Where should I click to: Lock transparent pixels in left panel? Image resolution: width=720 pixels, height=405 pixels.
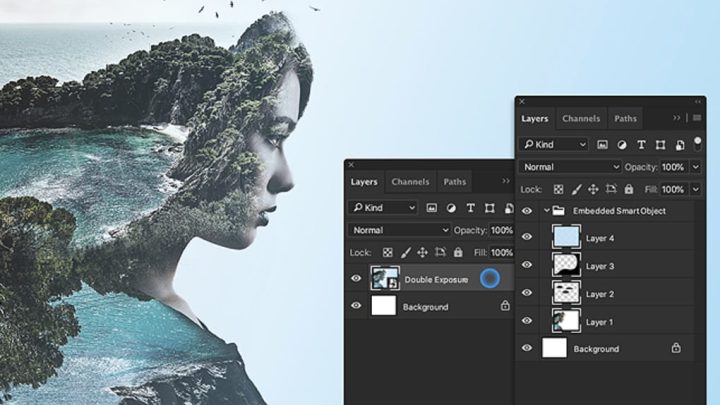[388, 253]
